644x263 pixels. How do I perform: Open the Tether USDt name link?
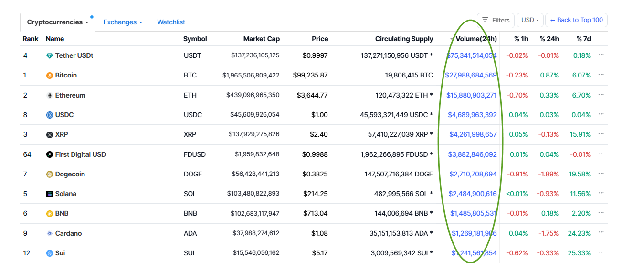coord(74,55)
